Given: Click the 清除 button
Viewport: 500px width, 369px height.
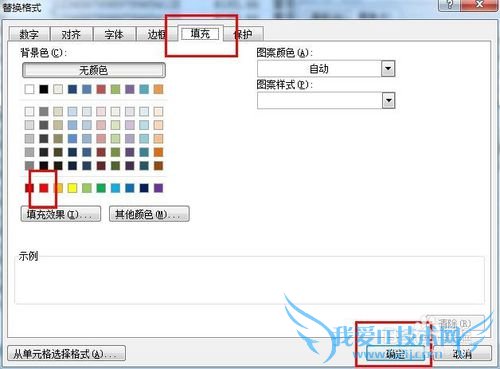Looking at the screenshot, I should pos(455,323).
